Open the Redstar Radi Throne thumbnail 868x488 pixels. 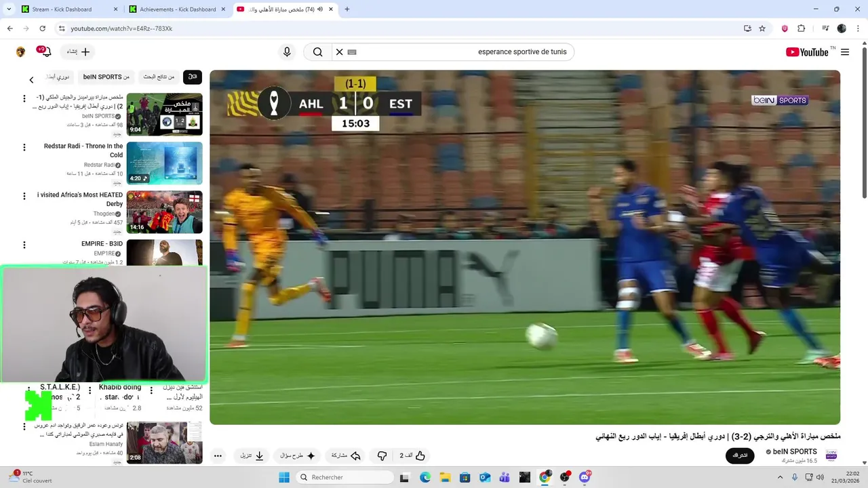pyautogui.click(x=165, y=163)
